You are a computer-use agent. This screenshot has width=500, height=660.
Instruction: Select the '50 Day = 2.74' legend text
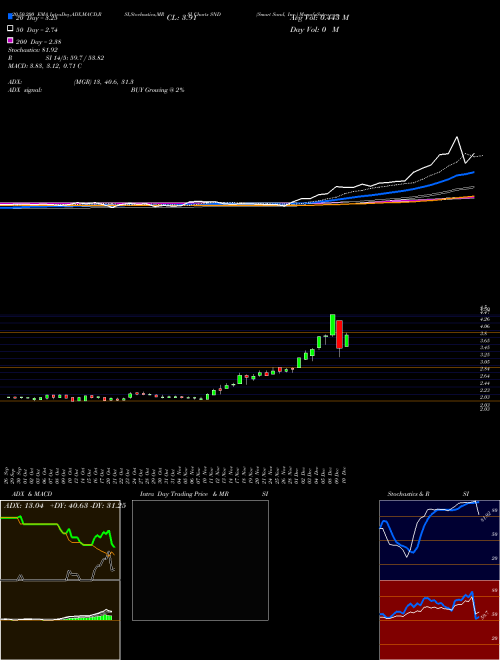36,29
